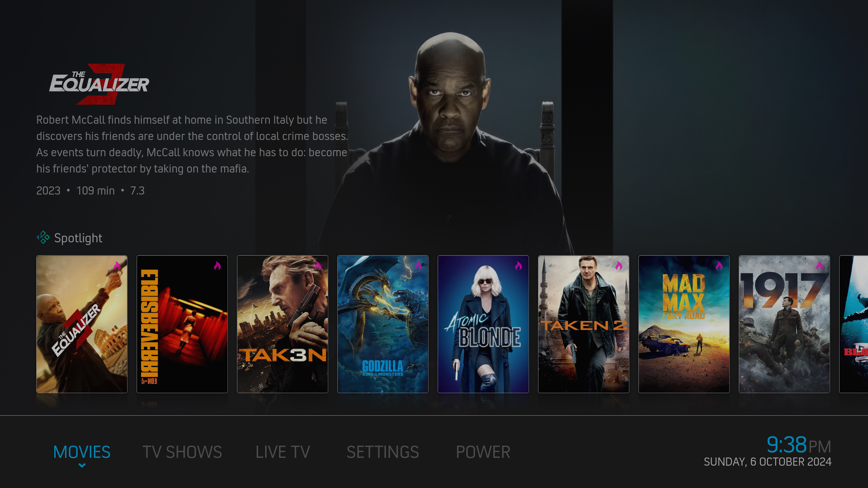The image size is (868, 488).
Task: Open the Settings menu
Action: 381,452
